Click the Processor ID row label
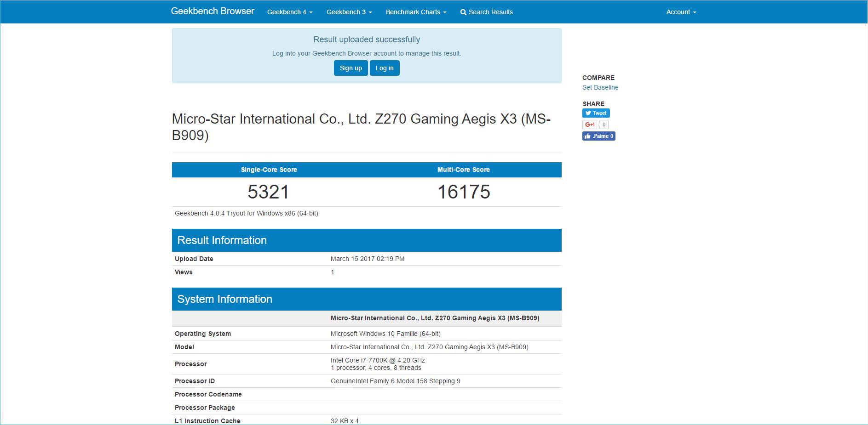The height and width of the screenshot is (425, 868). pos(195,381)
